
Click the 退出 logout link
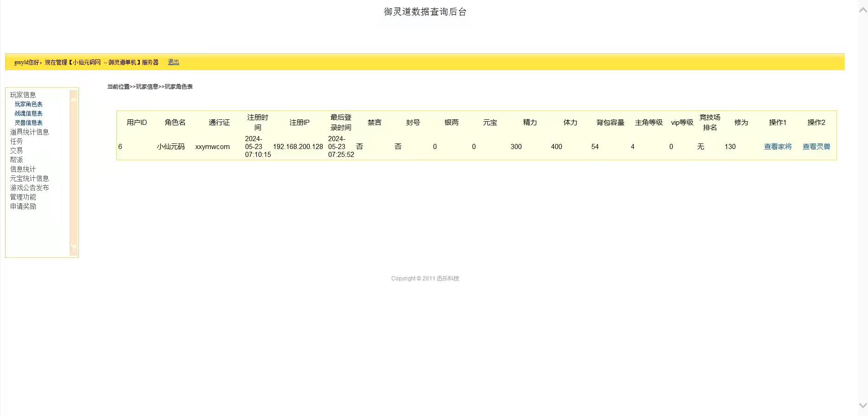click(173, 62)
